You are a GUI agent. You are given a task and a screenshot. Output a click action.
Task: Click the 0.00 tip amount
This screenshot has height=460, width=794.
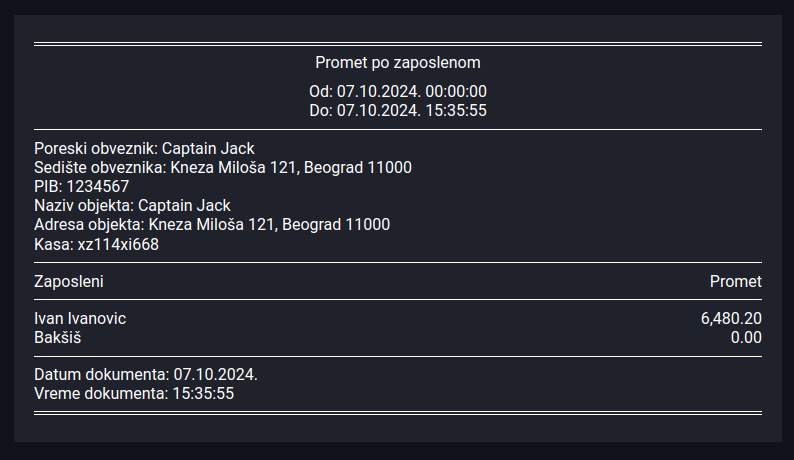coord(746,337)
